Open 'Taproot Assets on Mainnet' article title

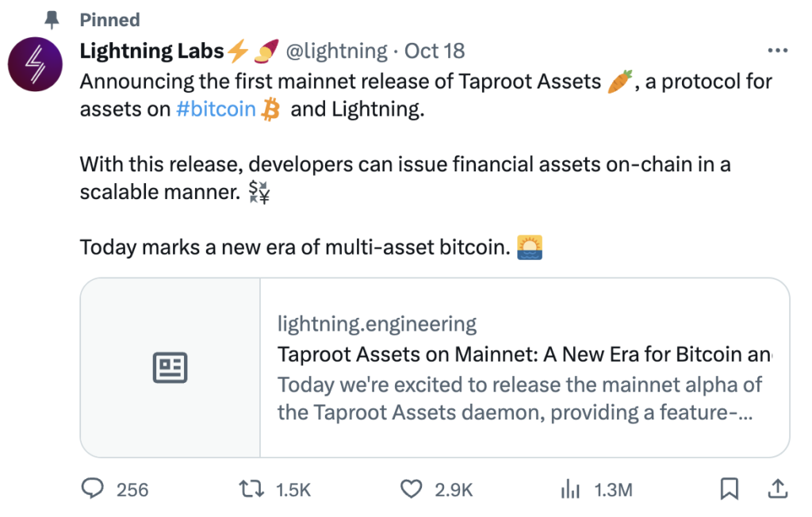(x=524, y=354)
